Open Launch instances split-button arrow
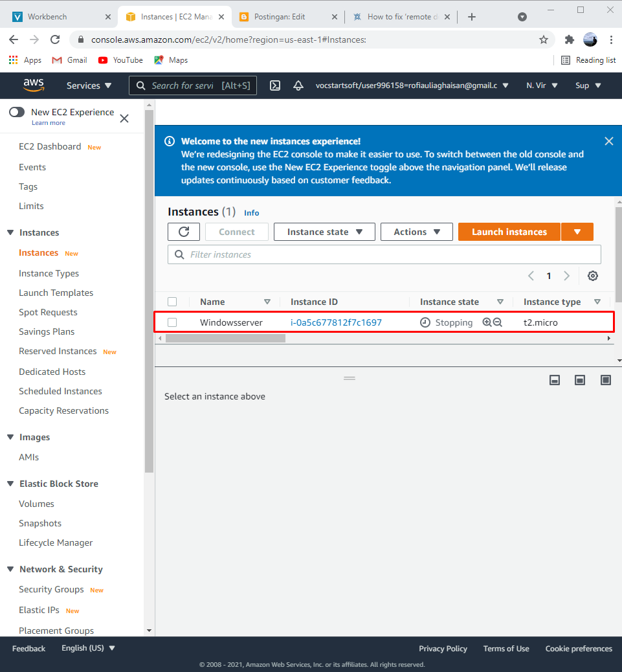The height and width of the screenshot is (672, 622). coord(577,232)
